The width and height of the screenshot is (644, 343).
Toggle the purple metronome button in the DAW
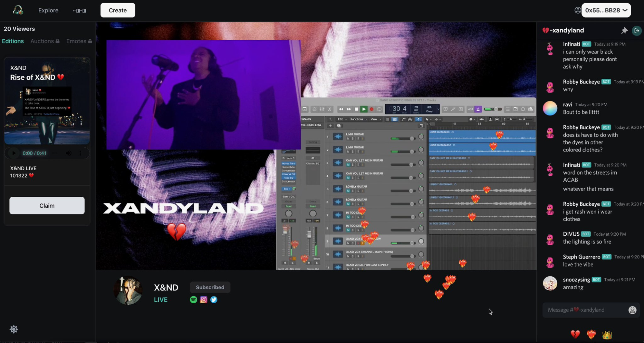[x=478, y=109]
